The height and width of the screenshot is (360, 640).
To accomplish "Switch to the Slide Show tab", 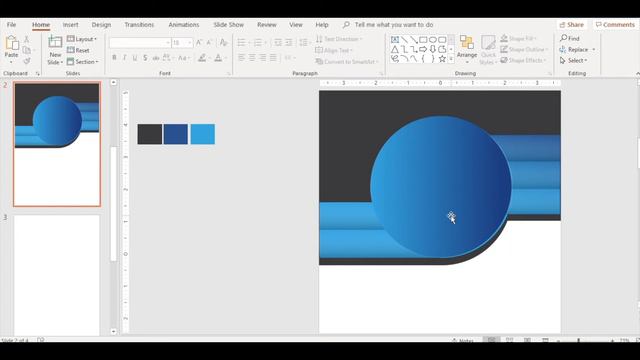I will pyautogui.click(x=229, y=25).
